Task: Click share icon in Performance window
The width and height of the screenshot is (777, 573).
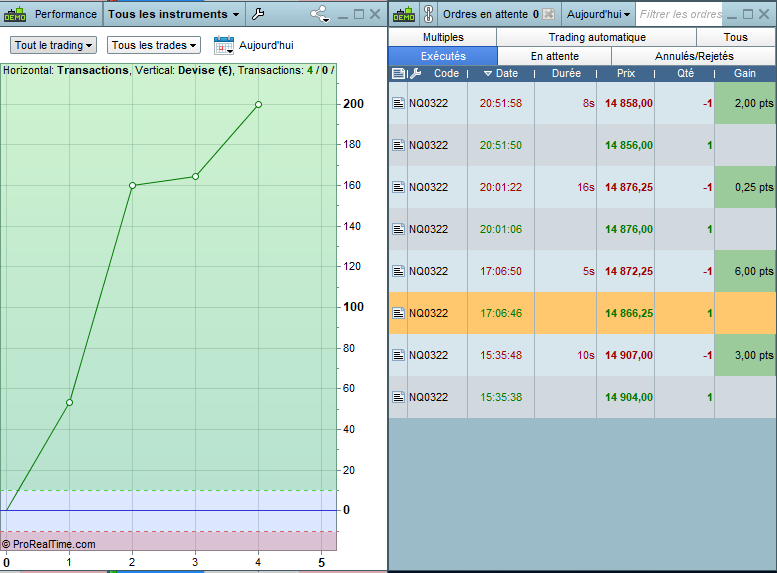Action: coord(320,14)
